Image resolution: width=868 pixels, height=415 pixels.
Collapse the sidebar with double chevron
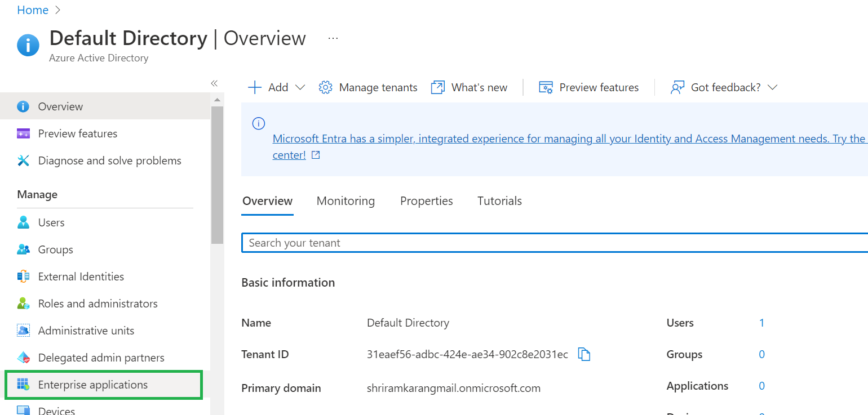coord(214,83)
